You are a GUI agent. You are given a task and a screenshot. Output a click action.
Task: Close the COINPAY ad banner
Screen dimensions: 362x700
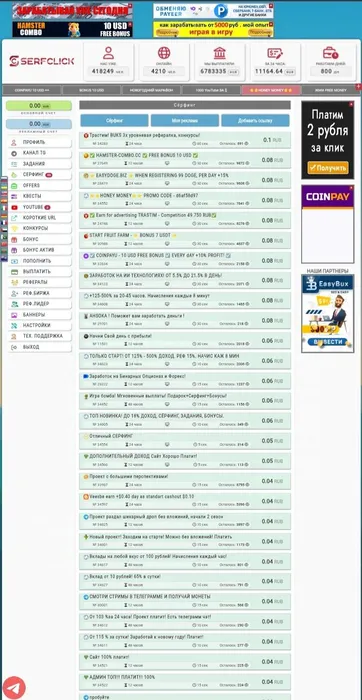351,188
